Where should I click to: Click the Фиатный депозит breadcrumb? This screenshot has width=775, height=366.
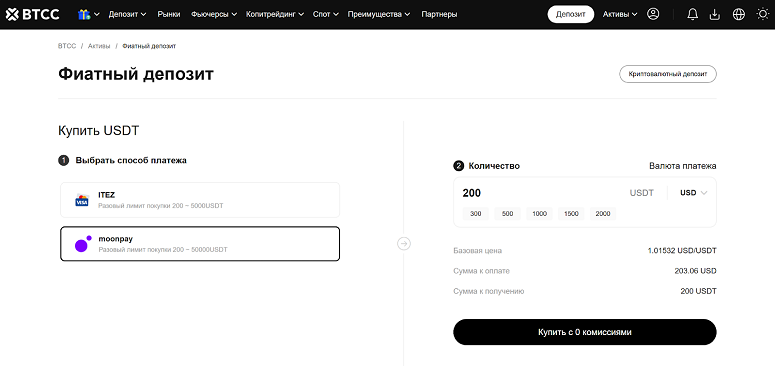(x=149, y=46)
